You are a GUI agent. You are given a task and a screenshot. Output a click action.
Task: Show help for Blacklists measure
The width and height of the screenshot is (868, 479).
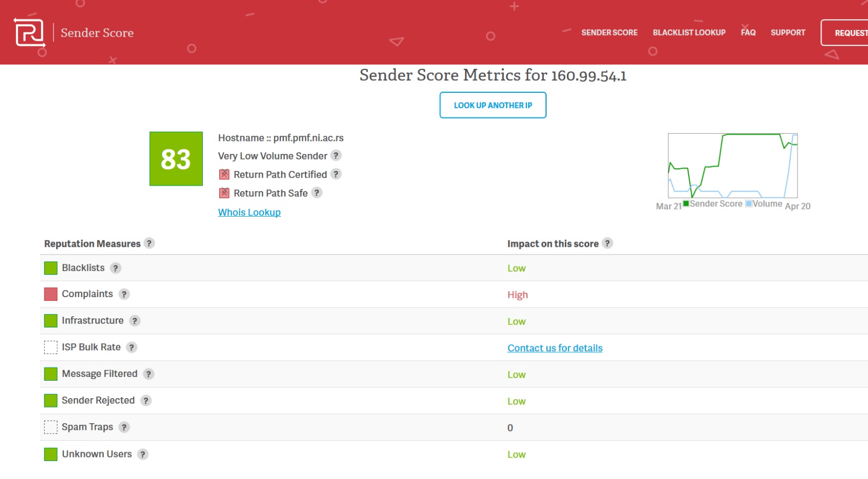[115, 268]
